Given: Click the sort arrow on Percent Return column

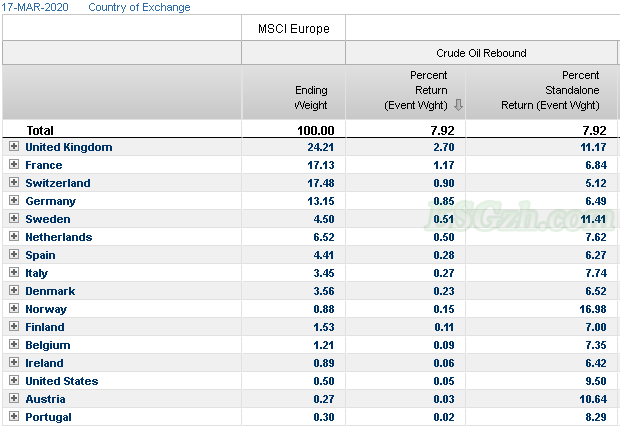Looking at the screenshot, I should [x=458, y=105].
